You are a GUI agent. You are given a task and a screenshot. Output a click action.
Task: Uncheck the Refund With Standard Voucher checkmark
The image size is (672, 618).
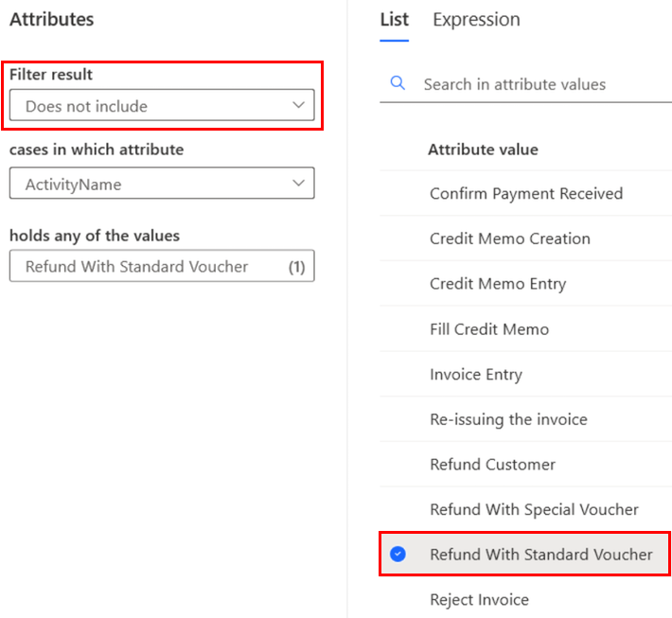tap(398, 555)
